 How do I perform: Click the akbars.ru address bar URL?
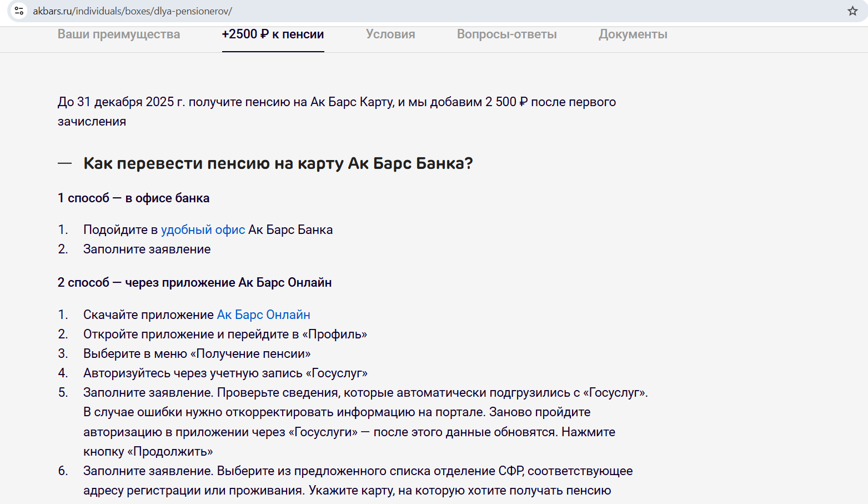132,11
